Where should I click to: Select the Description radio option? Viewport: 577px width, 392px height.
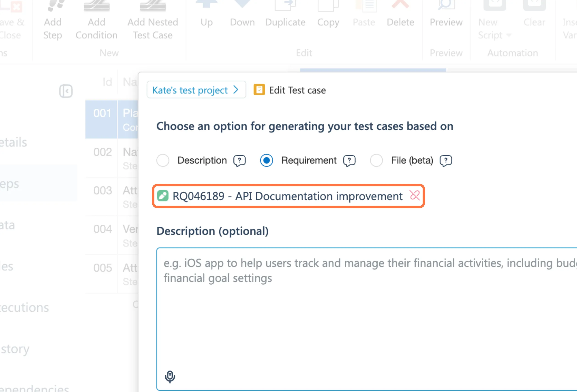(163, 160)
